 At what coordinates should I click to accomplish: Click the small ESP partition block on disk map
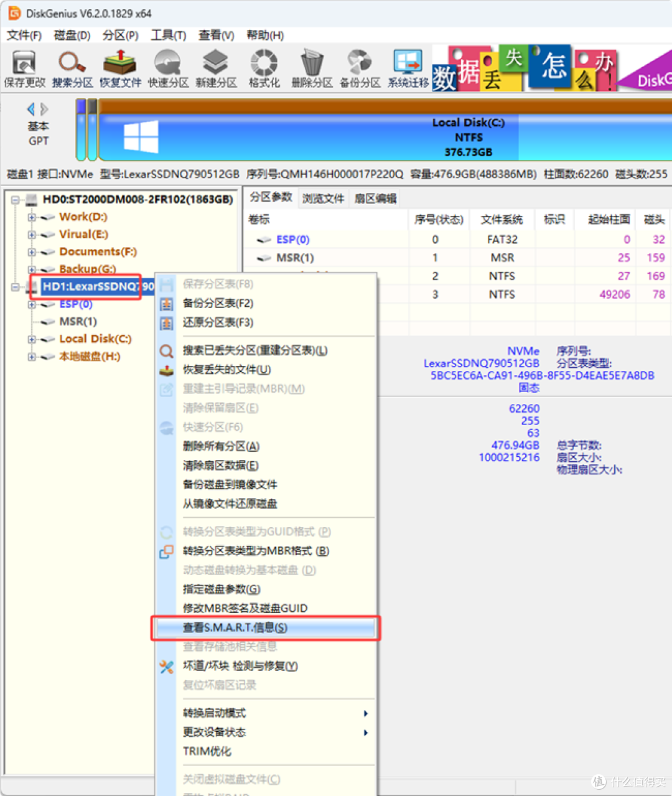(81, 129)
